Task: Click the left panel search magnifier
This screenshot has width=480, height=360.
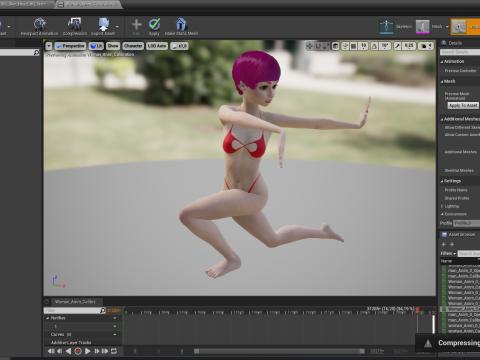Action: tap(36, 53)
